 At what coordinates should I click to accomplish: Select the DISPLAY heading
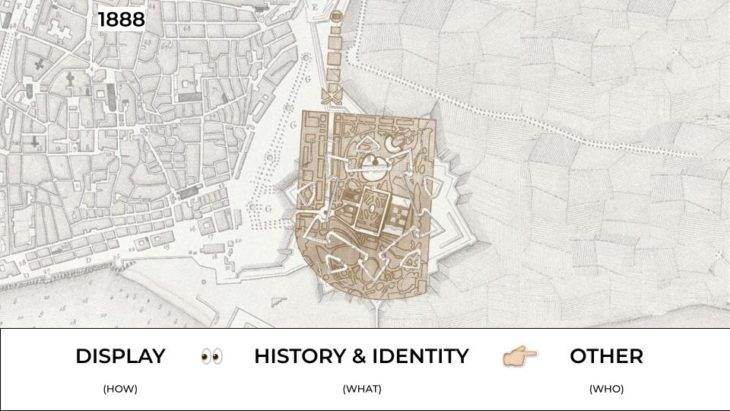(x=121, y=356)
